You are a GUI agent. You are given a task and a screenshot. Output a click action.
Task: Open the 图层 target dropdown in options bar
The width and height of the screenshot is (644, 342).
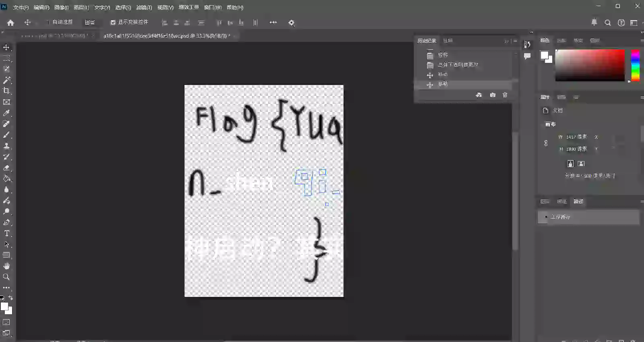[x=90, y=23]
